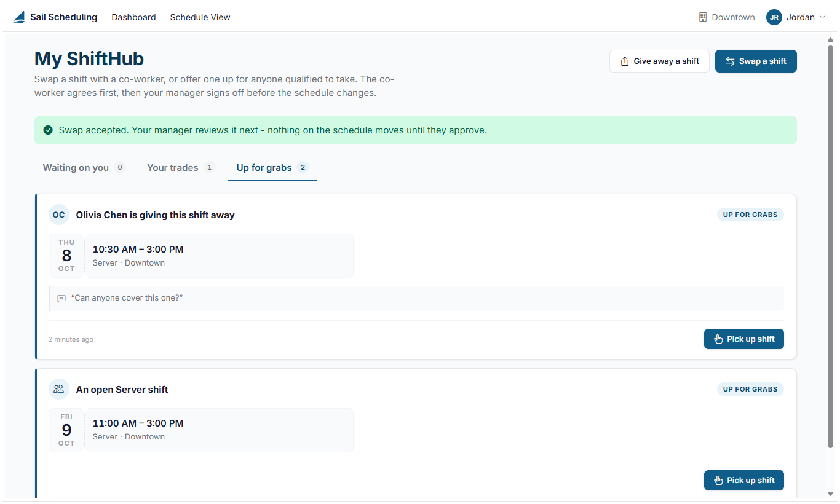This screenshot has width=840, height=504.
Task: Open the Jordan account dropdown chevron
Action: pyautogui.click(x=822, y=17)
